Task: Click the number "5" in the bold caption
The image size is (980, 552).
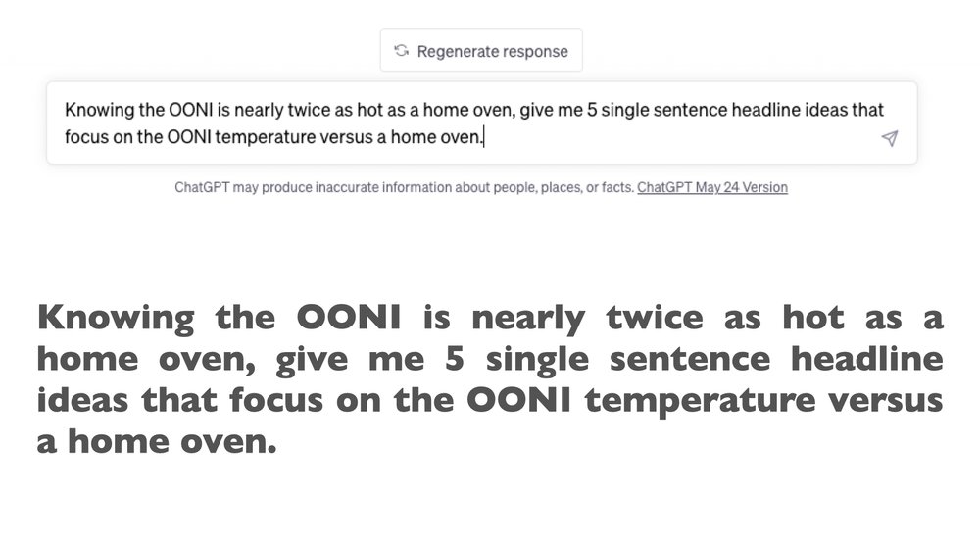Action: point(454,359)
